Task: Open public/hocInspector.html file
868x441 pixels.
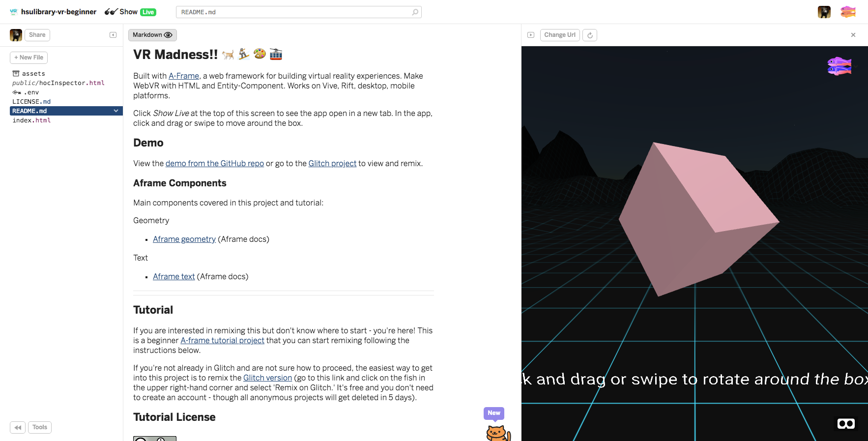Action: [58, 83]
